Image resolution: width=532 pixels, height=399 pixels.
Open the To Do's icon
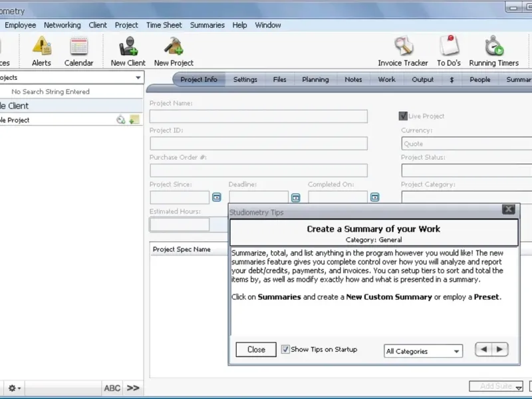(x=448, y=51)
